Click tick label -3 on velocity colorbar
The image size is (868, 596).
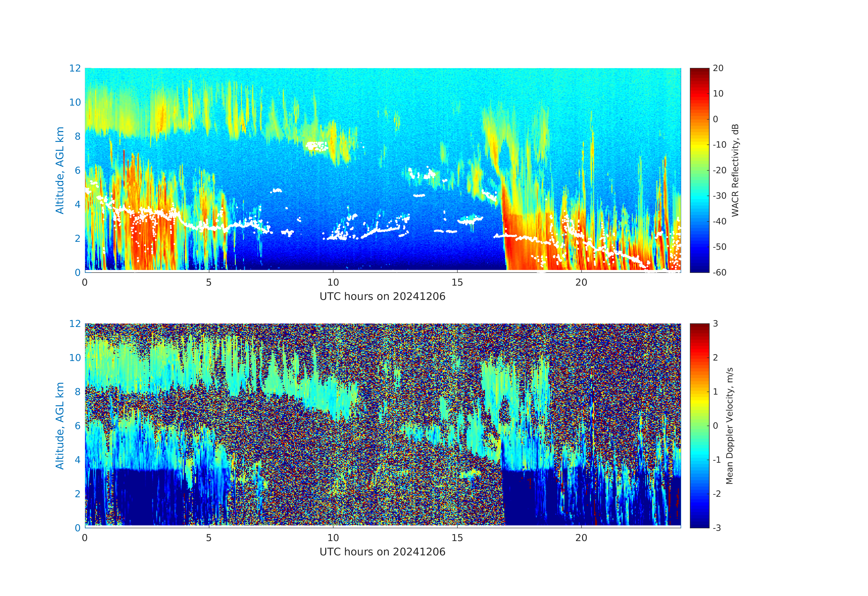coord(717,528)
